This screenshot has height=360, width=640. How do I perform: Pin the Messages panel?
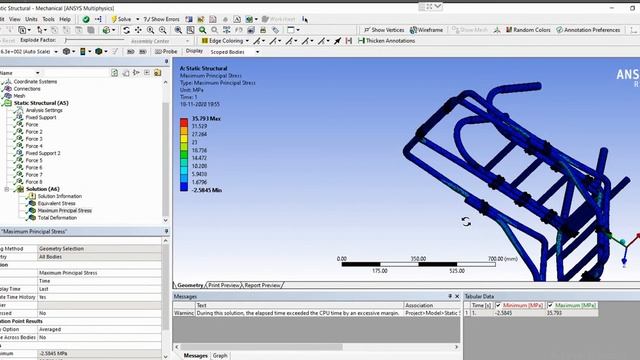[x=450, y=296]
